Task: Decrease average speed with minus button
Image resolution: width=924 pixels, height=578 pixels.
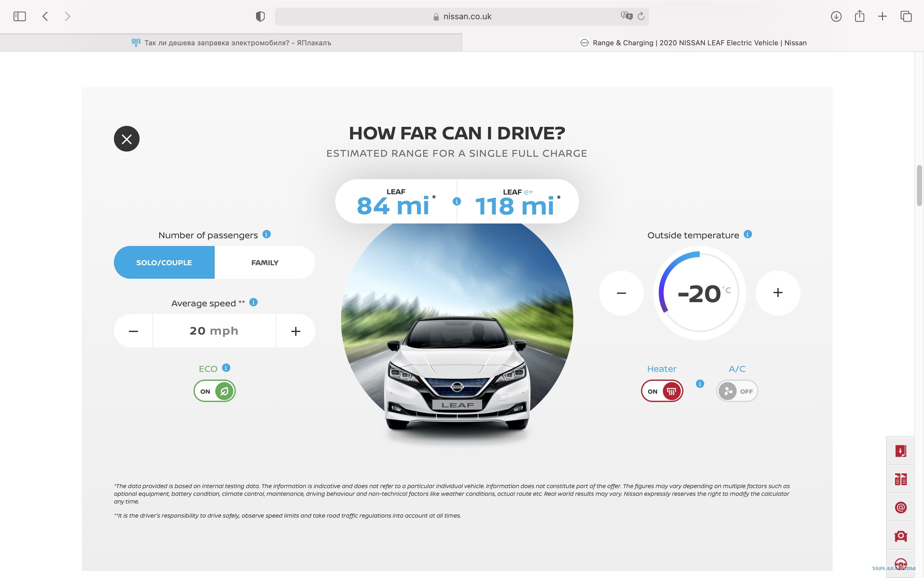Action: tap(133, 331)
